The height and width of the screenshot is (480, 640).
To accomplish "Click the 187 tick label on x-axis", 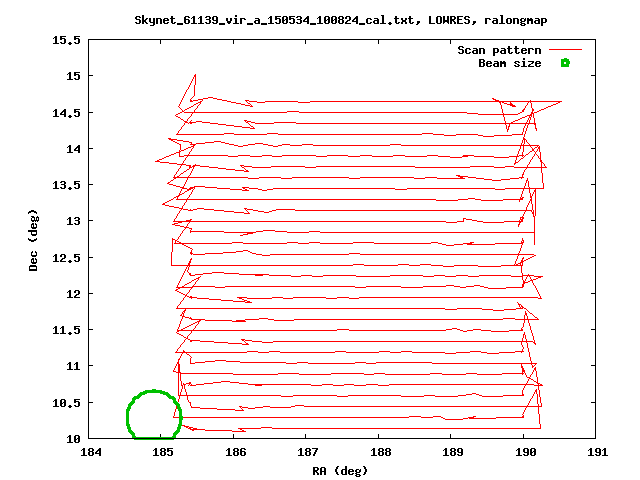I will (x=306, y=453).
